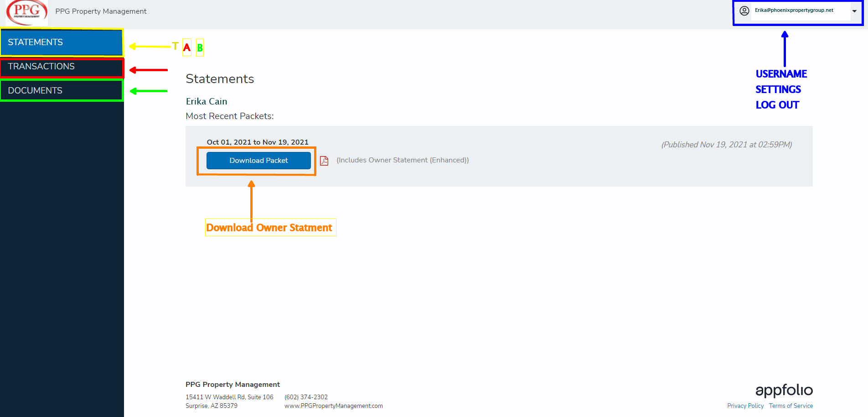Open the Documents sidebar tab
The image size is (868, 417).
pyautogui.click(x=62, y=90)
